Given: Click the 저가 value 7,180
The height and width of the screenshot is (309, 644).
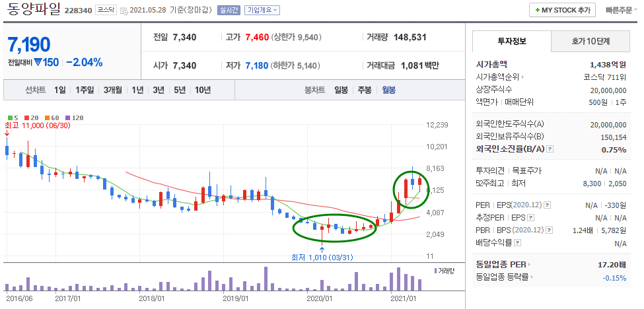Looking at the screenshot, I should point(257,65).
